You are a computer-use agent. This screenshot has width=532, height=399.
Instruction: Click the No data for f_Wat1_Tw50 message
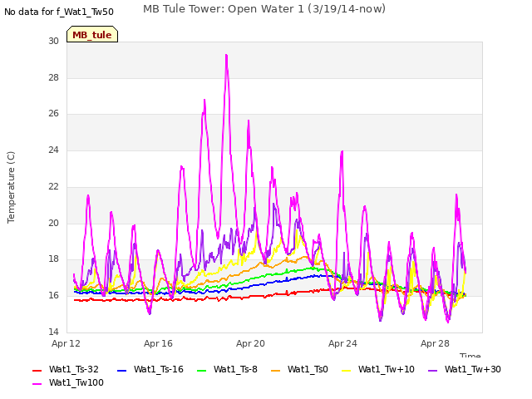59,12
